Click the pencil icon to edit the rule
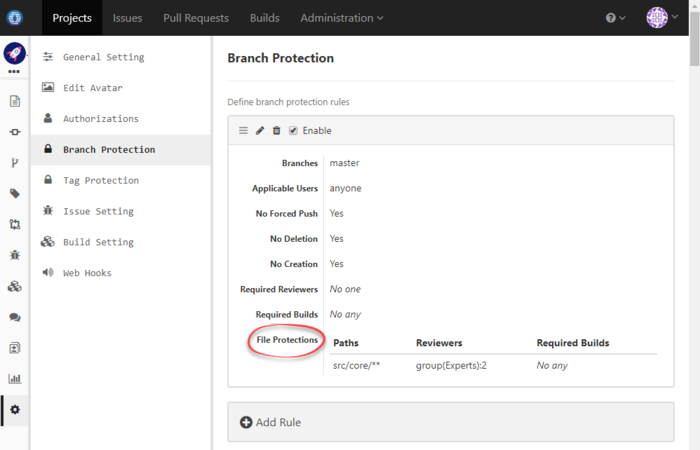700x450 pixels. (260, 131)
